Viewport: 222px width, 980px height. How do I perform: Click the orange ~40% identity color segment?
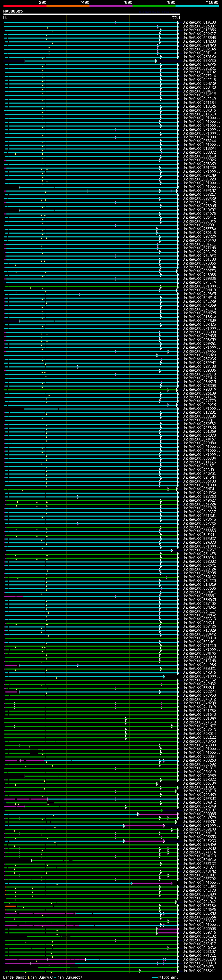pos(68,6)
